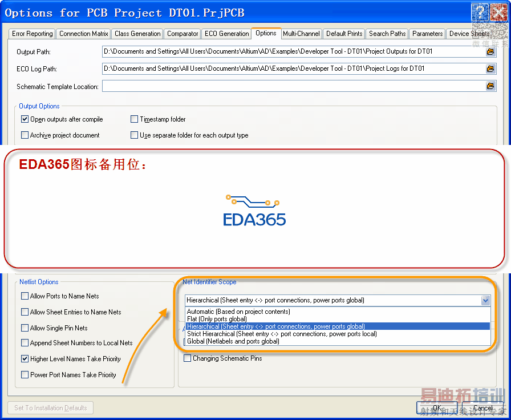
Task: Open the Class Generation tab
Action: pos(137,34)
